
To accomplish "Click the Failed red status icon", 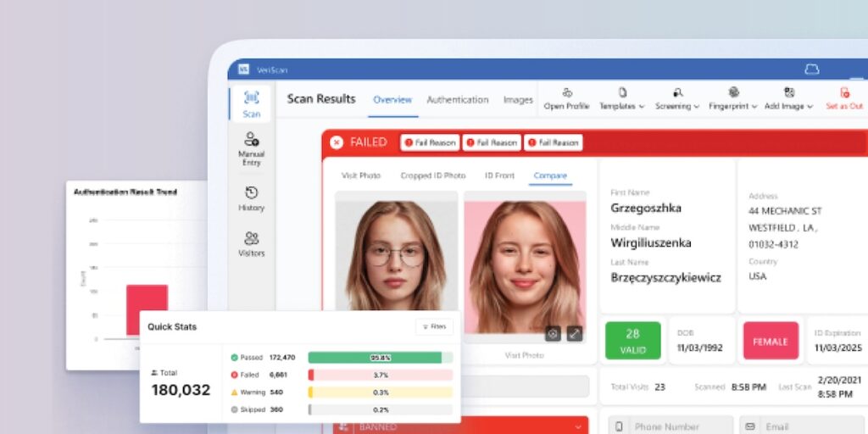I will [234, 375].
